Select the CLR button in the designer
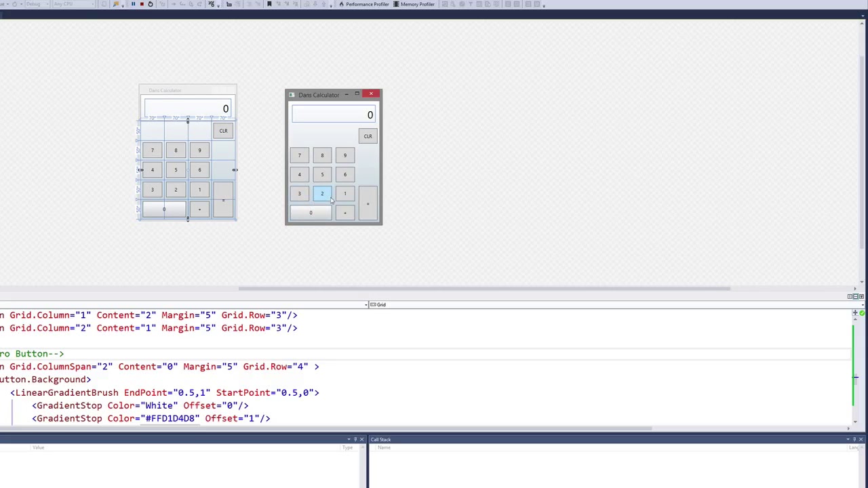This screenshot has height=488, width=868. (223, 131)
